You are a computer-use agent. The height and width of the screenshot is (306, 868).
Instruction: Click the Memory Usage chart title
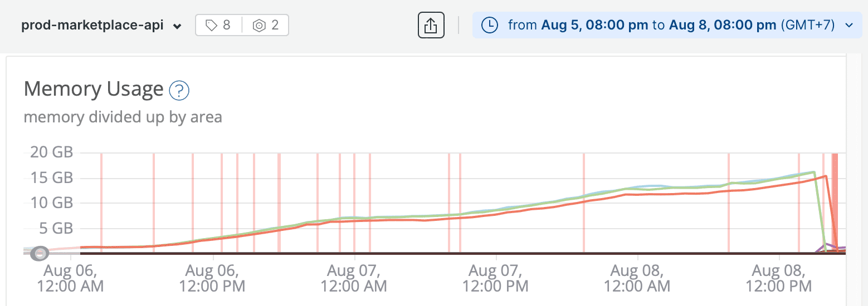click(x=94, y=89)
